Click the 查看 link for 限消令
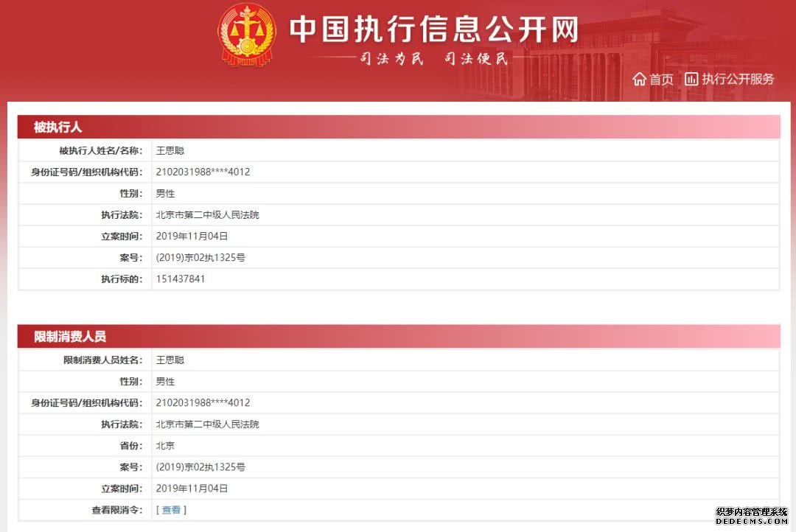Viewport: 796px width, 532px height. click(x=171, y=510)
